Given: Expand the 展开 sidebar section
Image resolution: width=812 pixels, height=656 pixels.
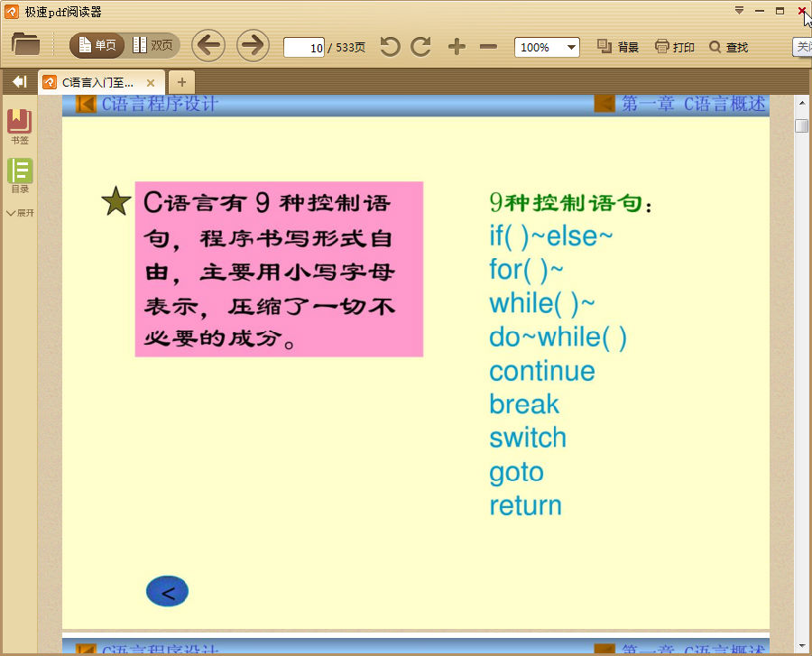Looking at the screenshot, I should pyautogui.click(x=18, y=213).
